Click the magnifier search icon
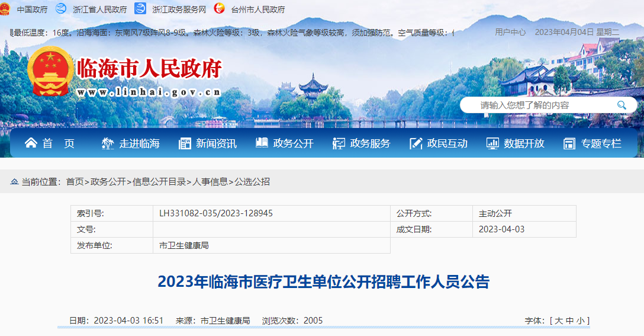644x336 pixels. tap(622, 105)
